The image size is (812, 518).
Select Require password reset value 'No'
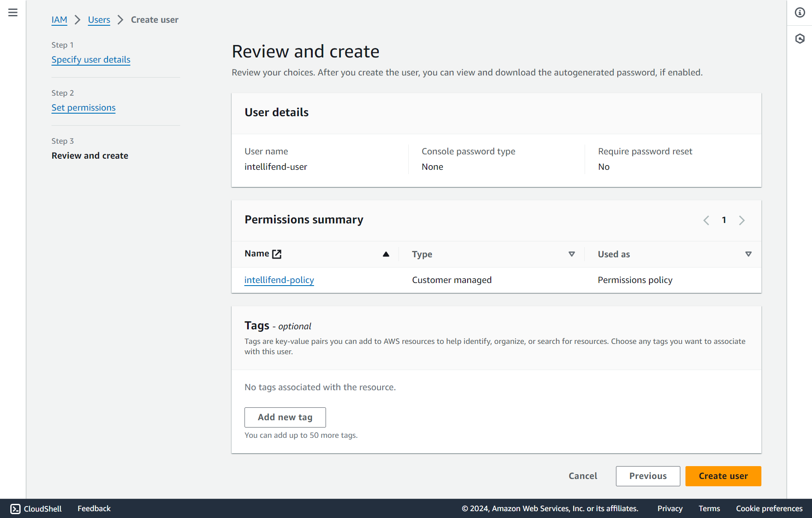(x=604, y=167)
